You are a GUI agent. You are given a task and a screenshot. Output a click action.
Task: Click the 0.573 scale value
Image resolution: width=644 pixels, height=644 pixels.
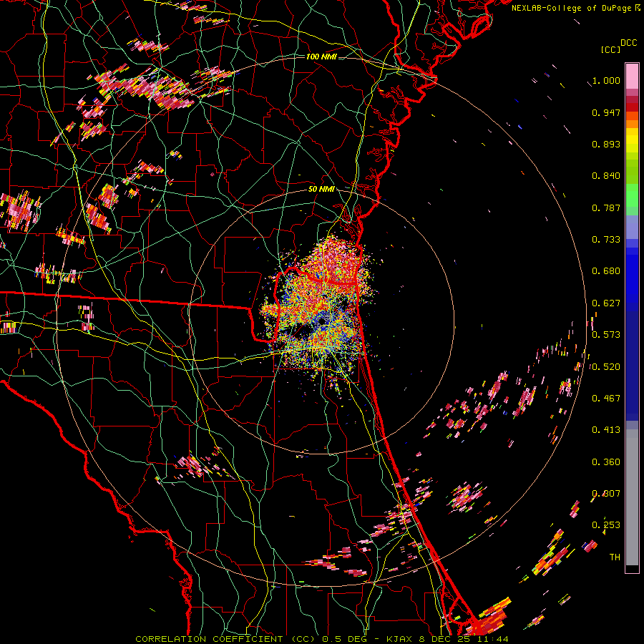click(606, 335)
